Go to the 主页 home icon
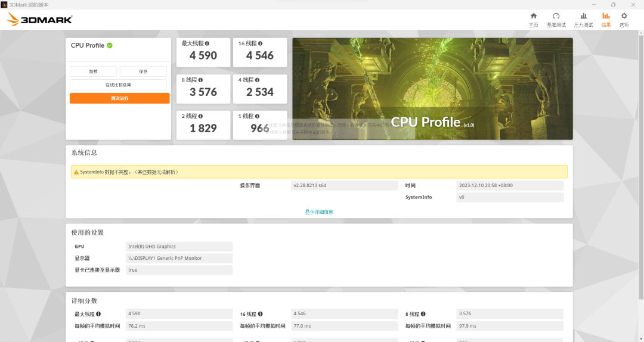 [533, 19]
